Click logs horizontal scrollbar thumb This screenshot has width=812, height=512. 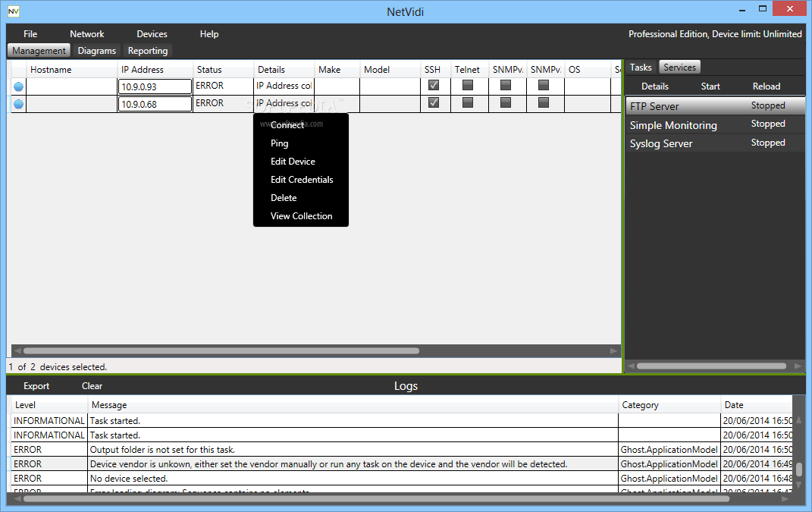click(x=377, y=498)
